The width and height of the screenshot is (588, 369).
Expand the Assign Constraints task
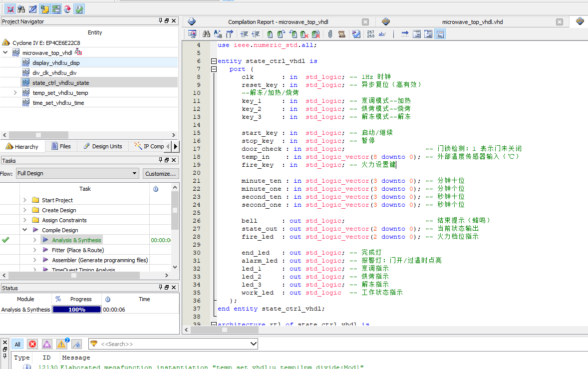[x=25, y=220]
